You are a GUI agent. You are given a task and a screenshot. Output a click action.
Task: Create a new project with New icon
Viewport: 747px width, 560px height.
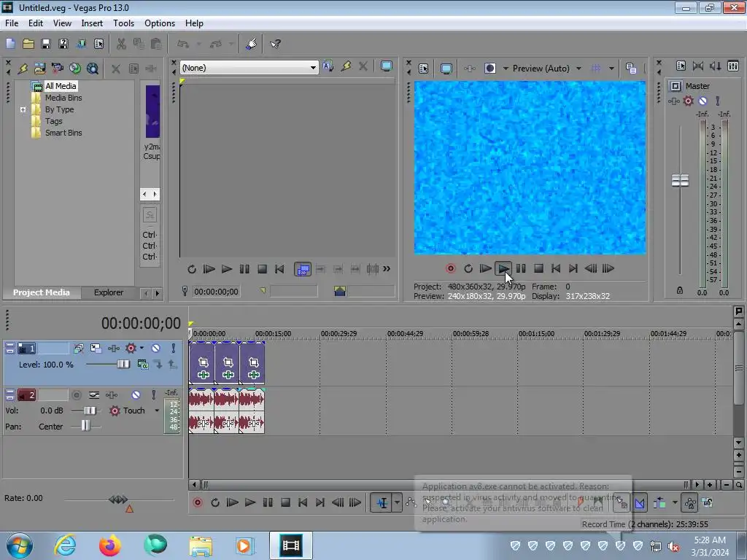point(10,44)
